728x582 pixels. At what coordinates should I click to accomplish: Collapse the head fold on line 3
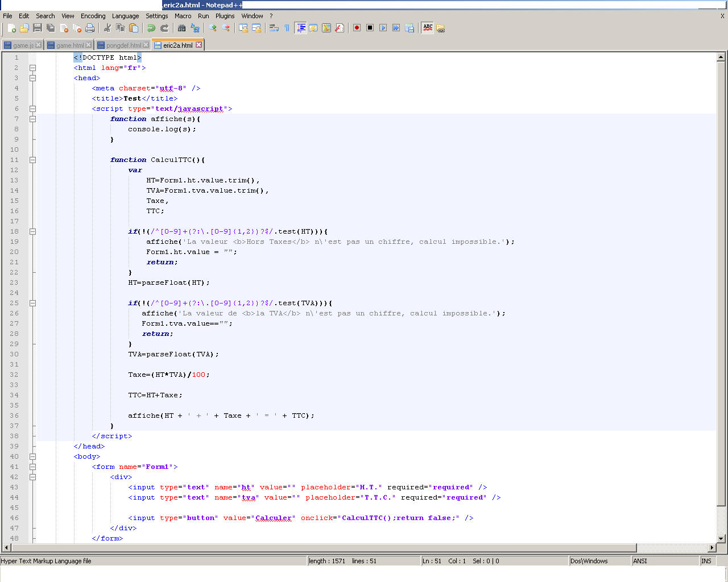[32, 78]
